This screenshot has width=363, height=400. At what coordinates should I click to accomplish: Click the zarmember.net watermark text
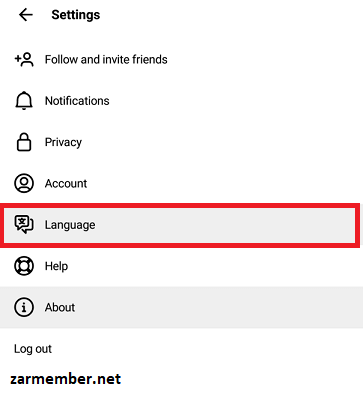coord(66,379)
